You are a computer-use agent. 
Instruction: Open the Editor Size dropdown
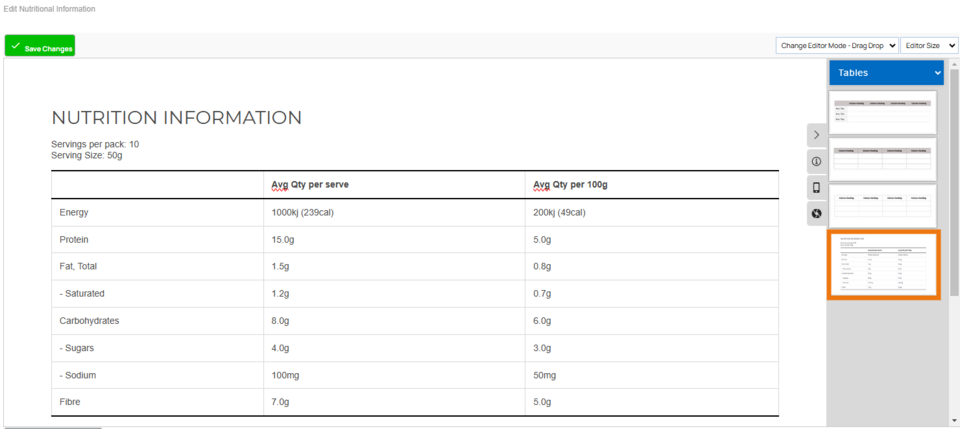(929, 46)
